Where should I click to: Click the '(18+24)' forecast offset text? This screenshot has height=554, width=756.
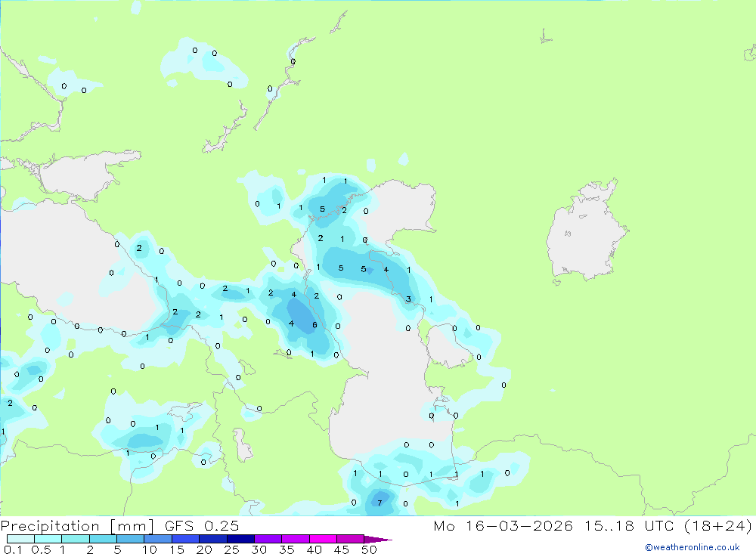click(718, 526)
